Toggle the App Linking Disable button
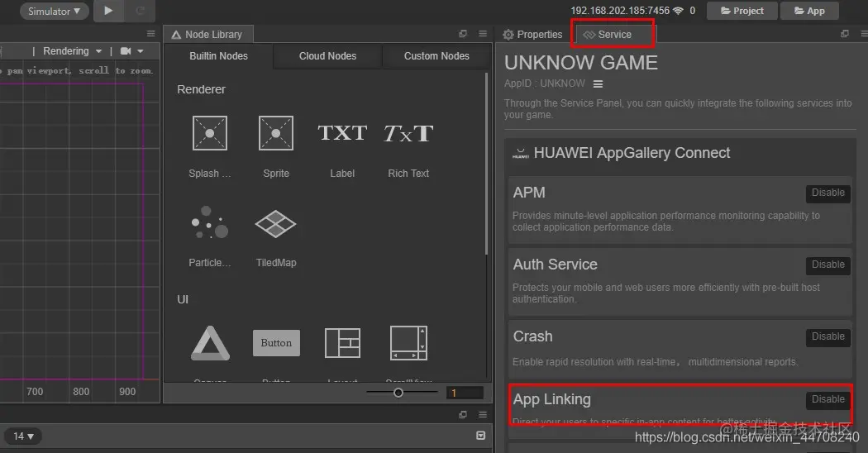This screenshot has width=868, height=453. (x=828, y=399)
